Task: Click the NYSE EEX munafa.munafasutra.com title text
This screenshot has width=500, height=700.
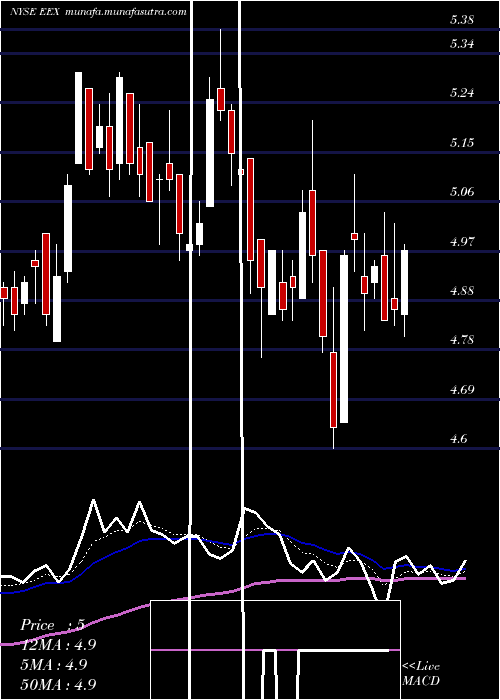Action: [x=98, y=12]
